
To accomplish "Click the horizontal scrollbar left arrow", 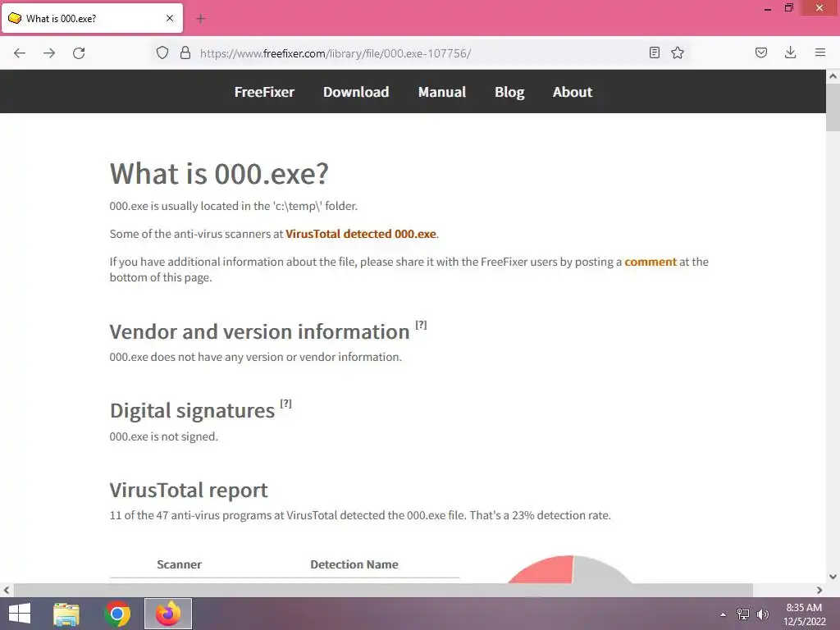I will pos(7,590).
